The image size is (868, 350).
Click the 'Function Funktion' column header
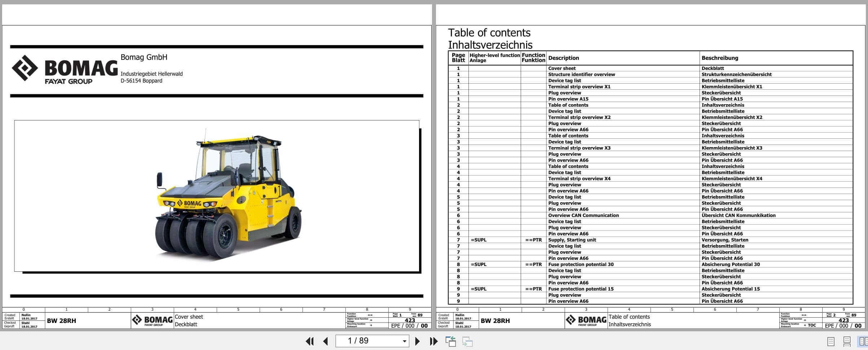[533, 58]
